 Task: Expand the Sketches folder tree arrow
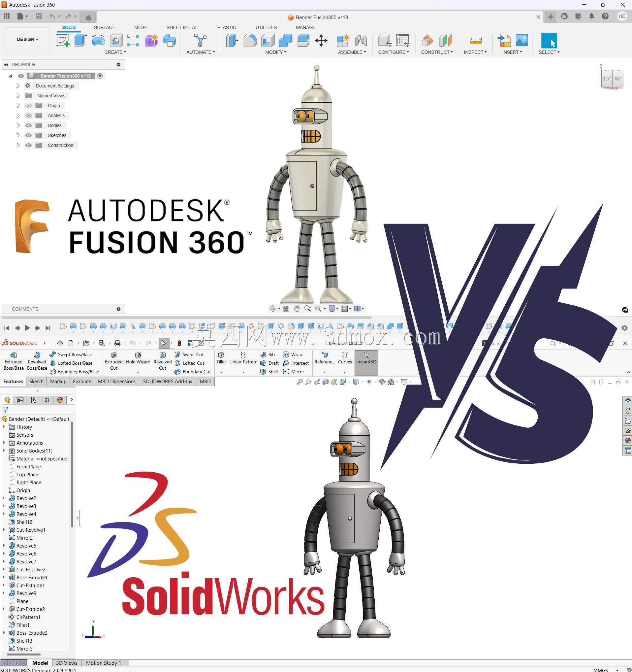(x=18, y=135)
